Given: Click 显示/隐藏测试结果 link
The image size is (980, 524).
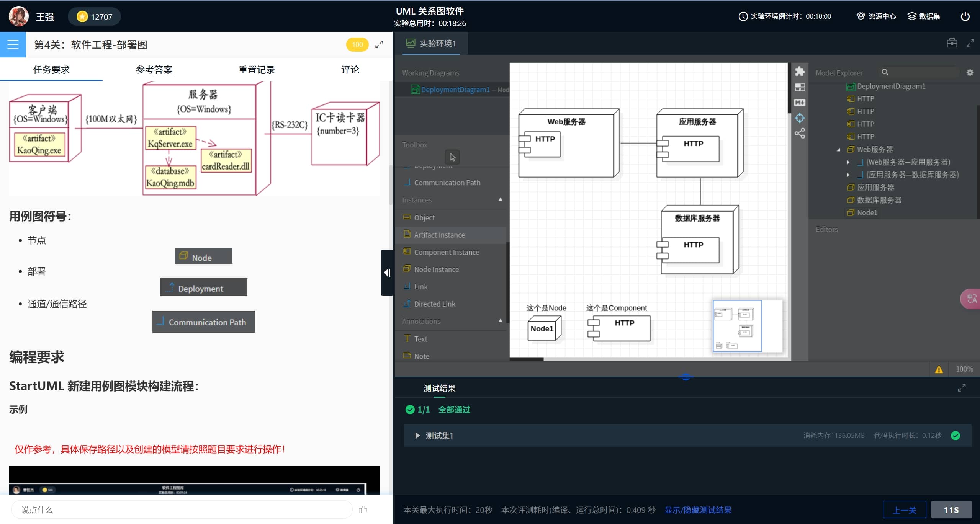Looking at the screenshot, I should click(x=698, y=510).
